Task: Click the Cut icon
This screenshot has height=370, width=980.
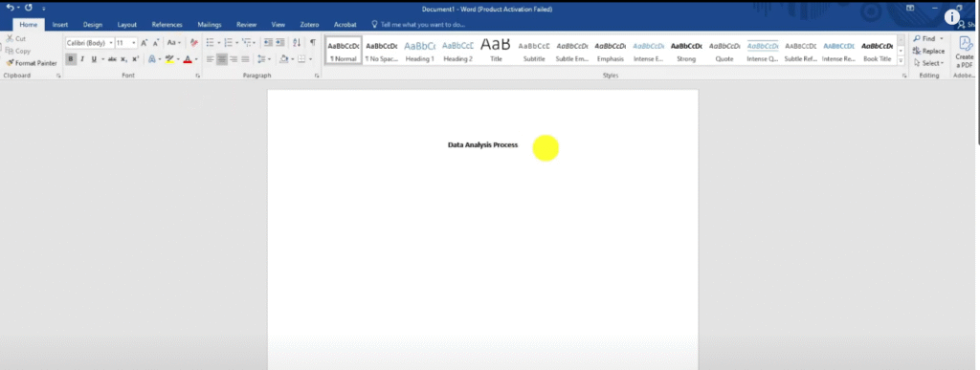Action: point(10,38)
